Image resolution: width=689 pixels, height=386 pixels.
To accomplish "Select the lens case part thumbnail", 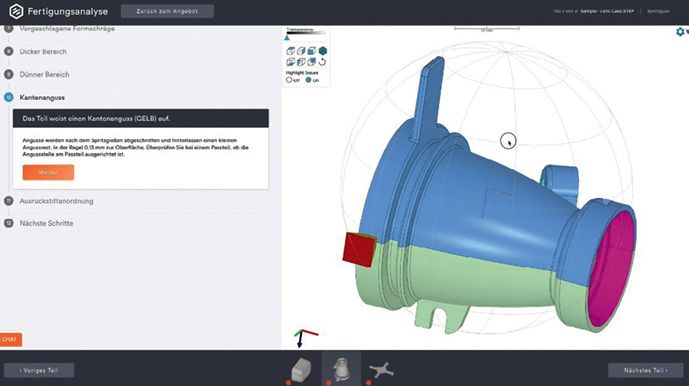I will [x=341, y=369].
